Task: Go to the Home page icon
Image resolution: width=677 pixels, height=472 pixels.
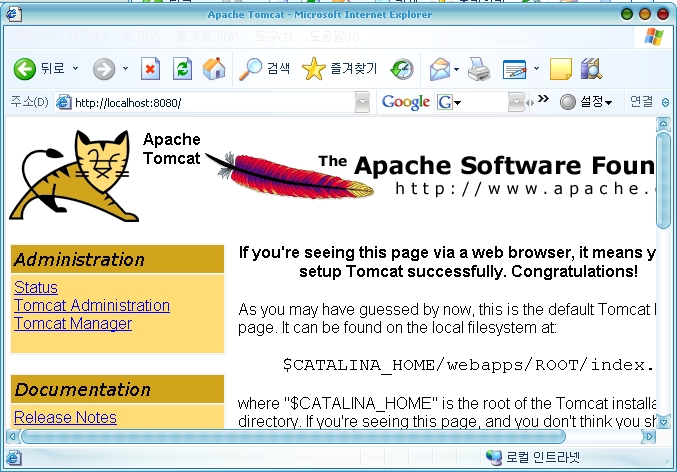Action: (x=214, y=69)
